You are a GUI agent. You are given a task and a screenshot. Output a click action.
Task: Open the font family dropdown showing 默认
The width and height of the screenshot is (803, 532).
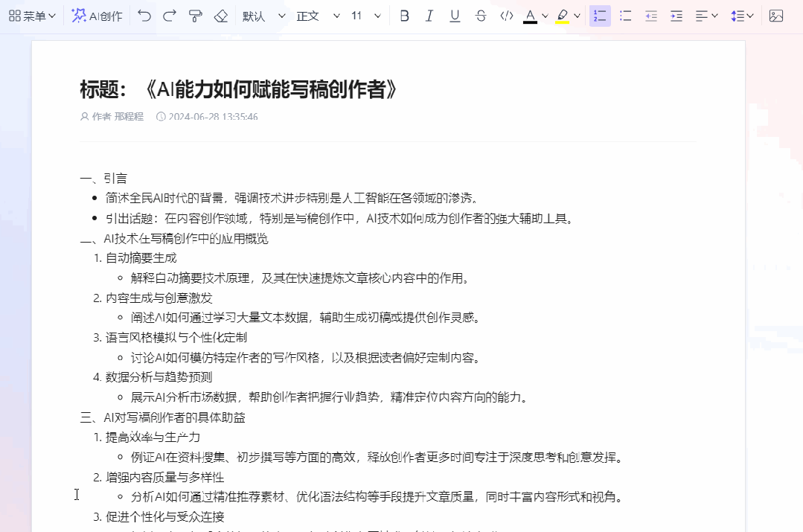click(263, 16)
